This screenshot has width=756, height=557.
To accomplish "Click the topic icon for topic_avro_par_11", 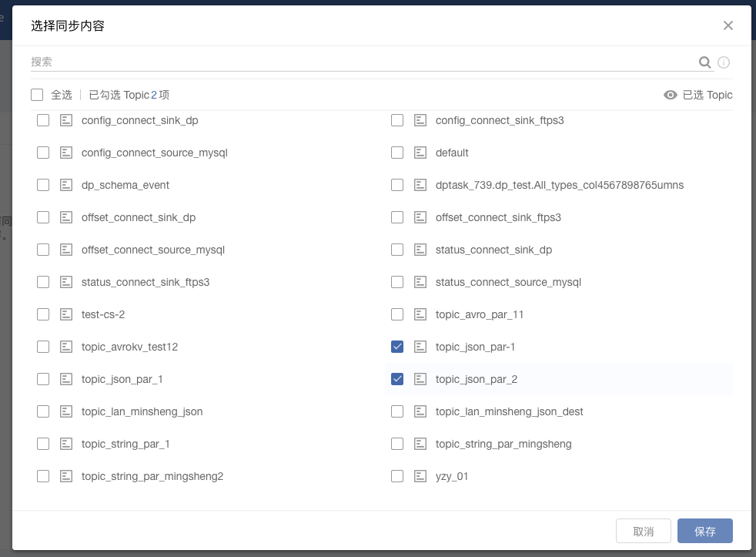I will tap(420, 314).
